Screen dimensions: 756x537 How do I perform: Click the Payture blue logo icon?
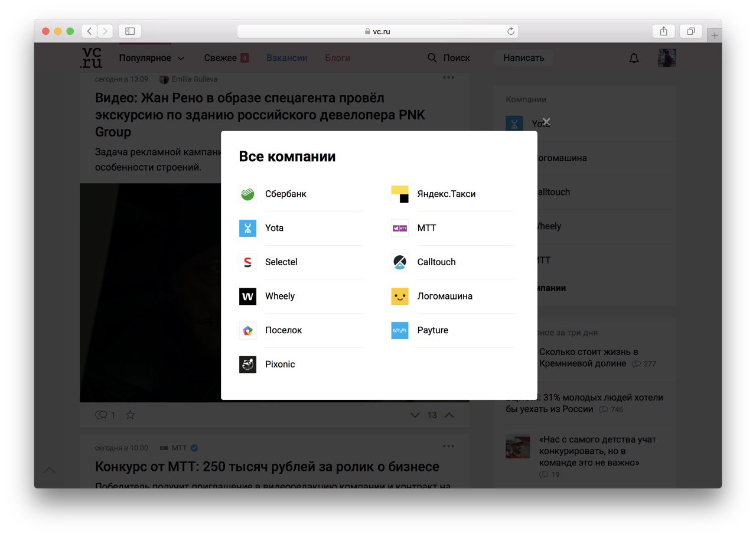(x=400, y=330)
